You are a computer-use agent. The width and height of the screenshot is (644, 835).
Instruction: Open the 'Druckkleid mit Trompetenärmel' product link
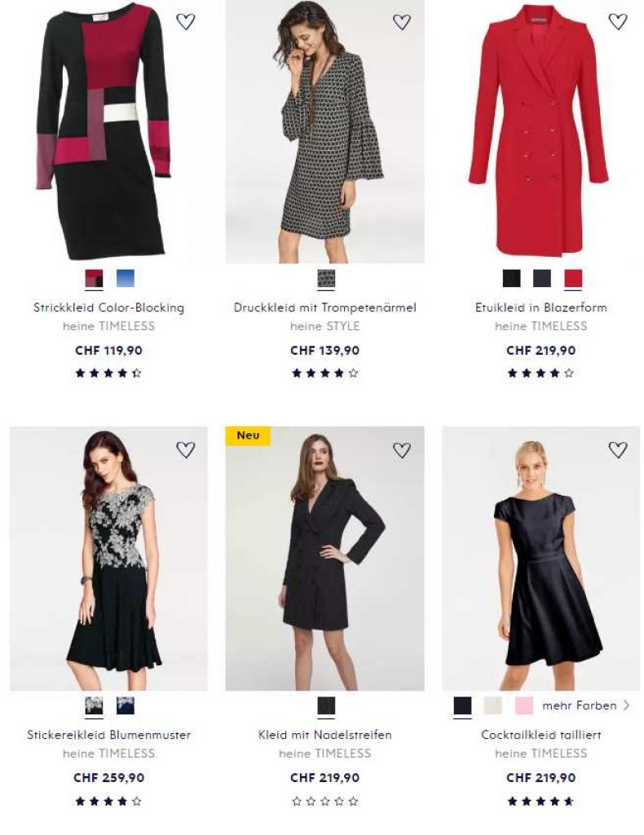click(x=324, y=307)
